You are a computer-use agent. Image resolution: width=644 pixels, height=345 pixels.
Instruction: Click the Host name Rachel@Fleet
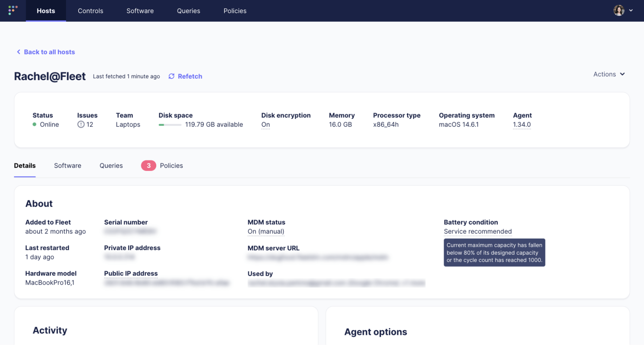[50, 76]
